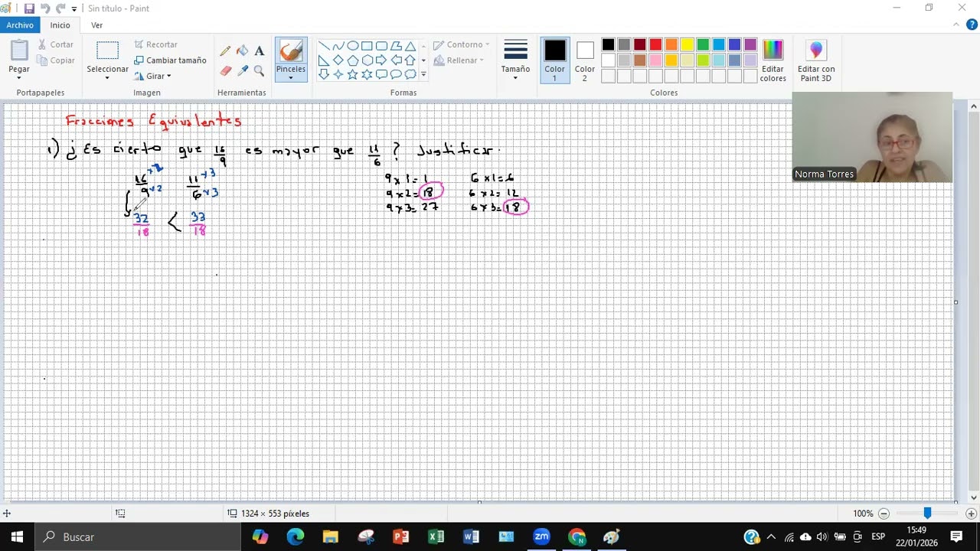Open the Contorno outline dropdown
This screenshot has width=980, height=551.
pos(462,44)
